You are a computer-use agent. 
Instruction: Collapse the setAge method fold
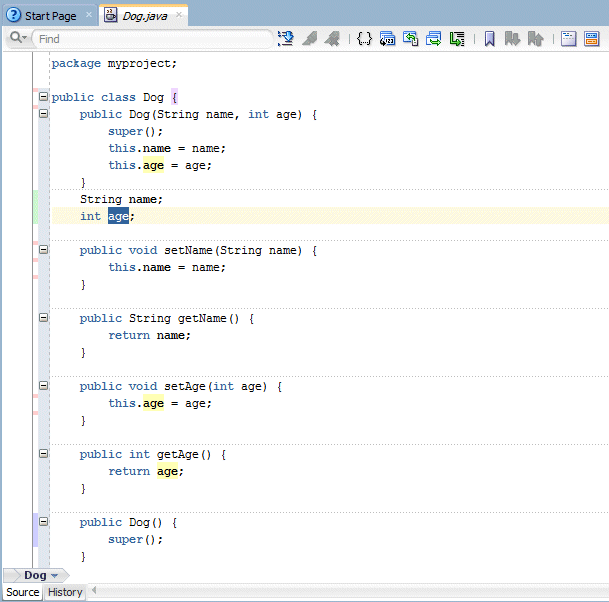(44, 385)
